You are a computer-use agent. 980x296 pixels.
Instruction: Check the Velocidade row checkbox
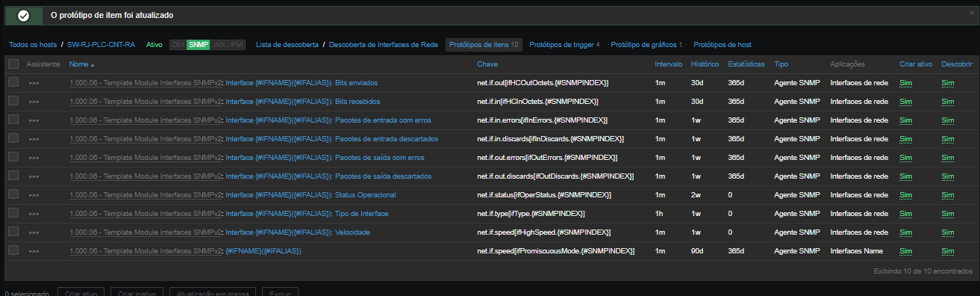click(x=13, y=232)
